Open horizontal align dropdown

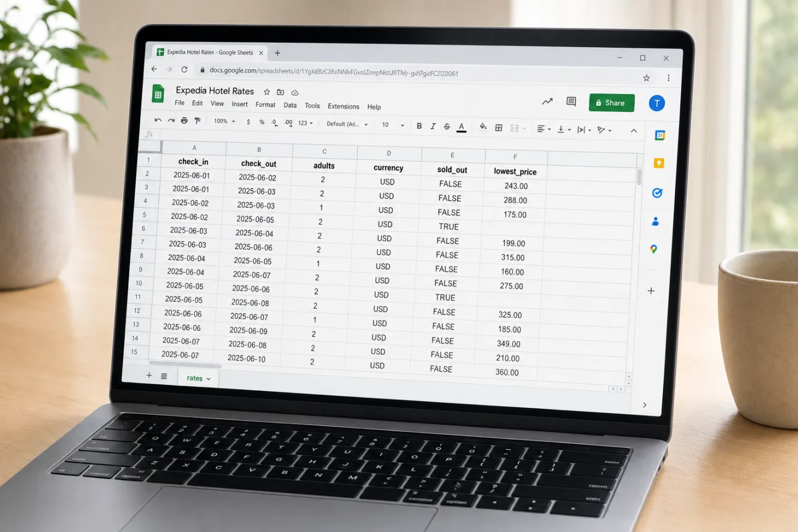pos(544,129)
